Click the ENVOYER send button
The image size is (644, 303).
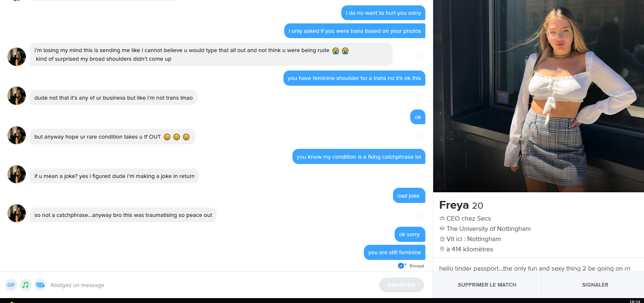click(x=402, y=285)
